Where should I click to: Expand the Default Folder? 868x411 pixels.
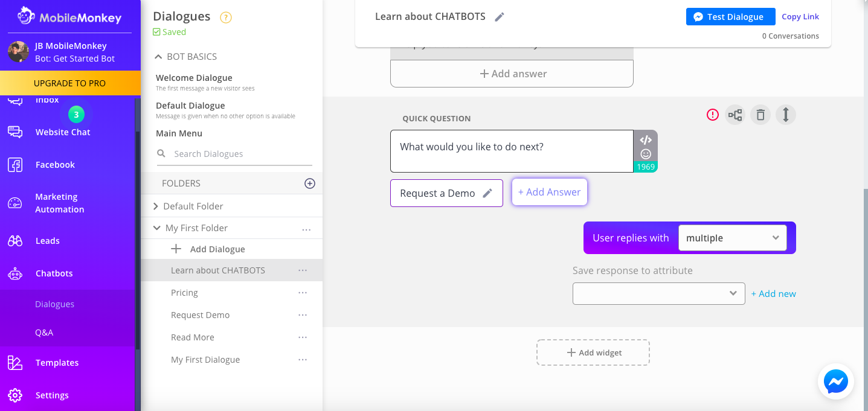(156, 205)
